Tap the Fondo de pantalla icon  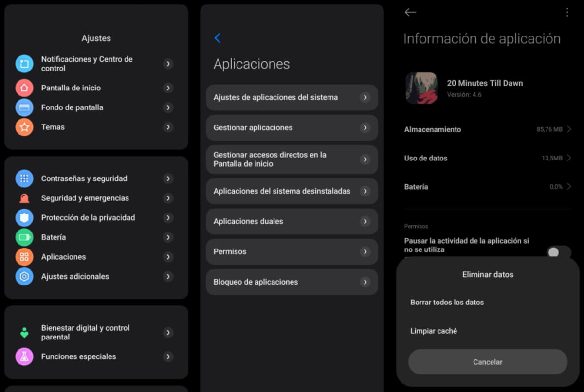[24, 107]
